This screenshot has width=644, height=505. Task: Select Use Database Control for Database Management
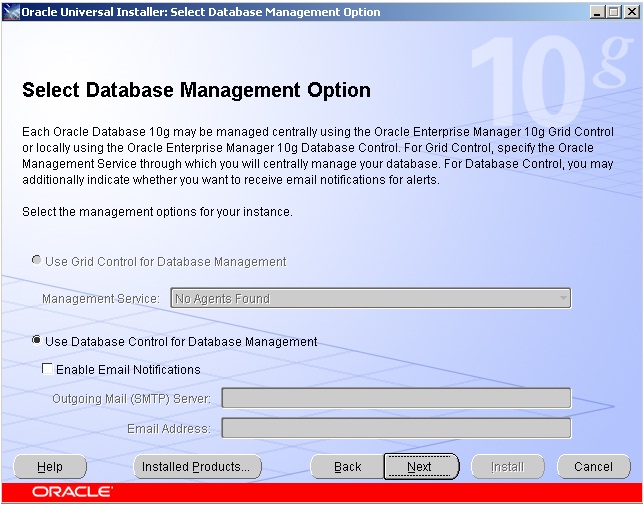[37, 341]
